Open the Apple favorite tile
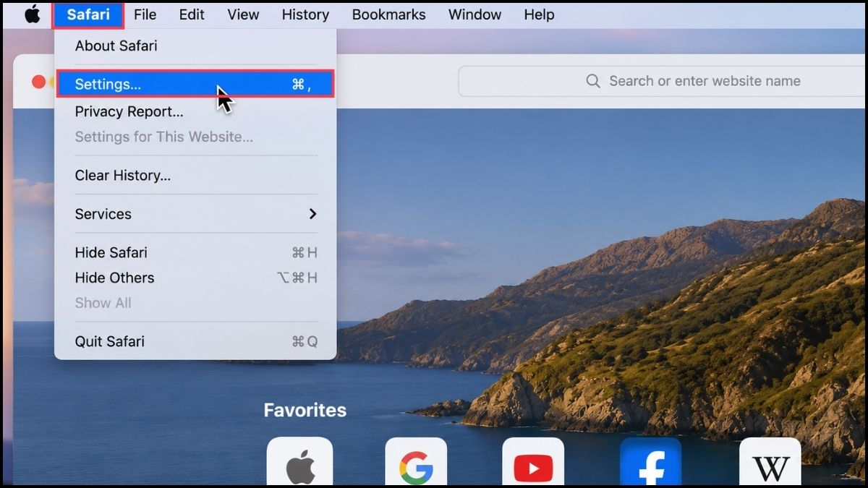 300,462
